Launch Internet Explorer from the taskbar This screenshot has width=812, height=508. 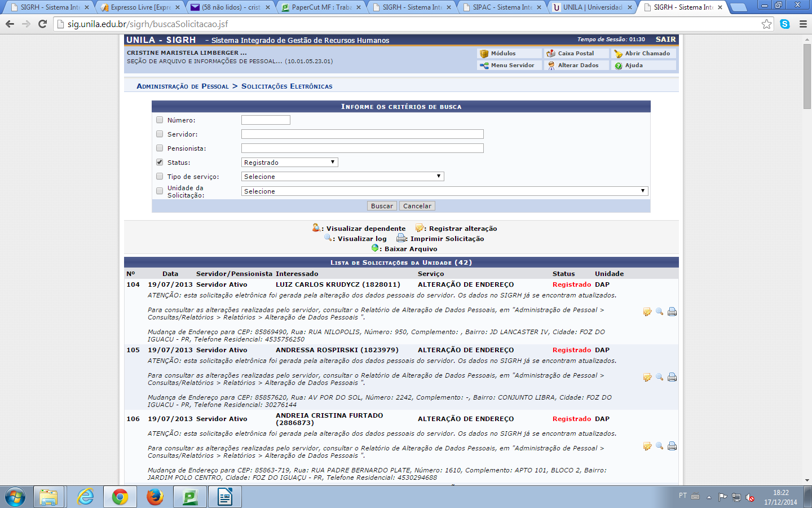point(85,497)
